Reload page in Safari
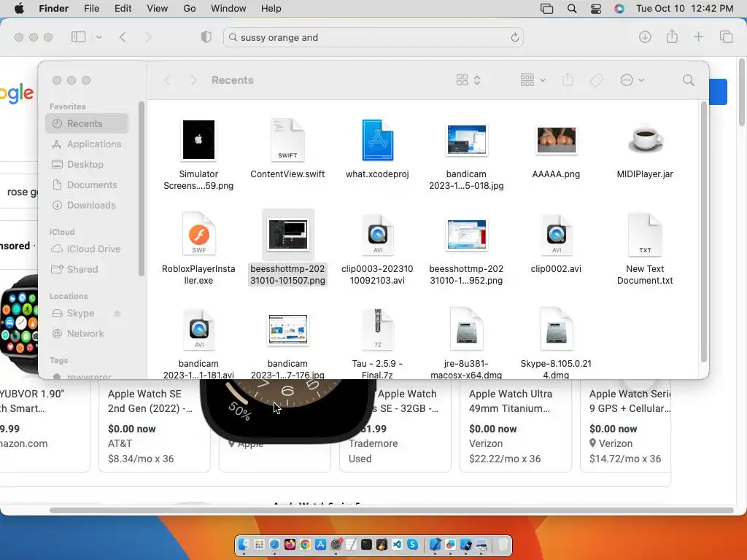 [x=514, y=37]
